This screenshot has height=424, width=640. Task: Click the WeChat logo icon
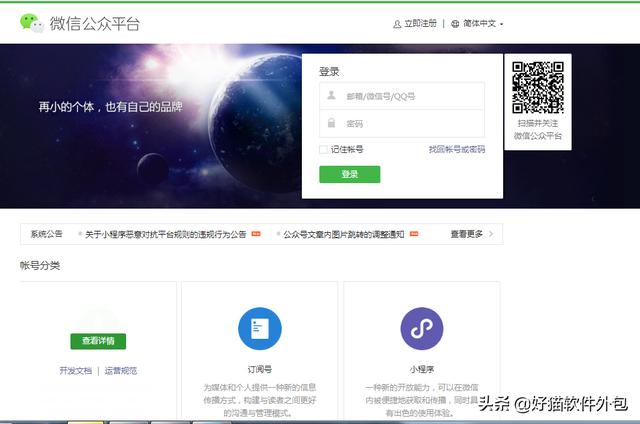click(31, 23)
